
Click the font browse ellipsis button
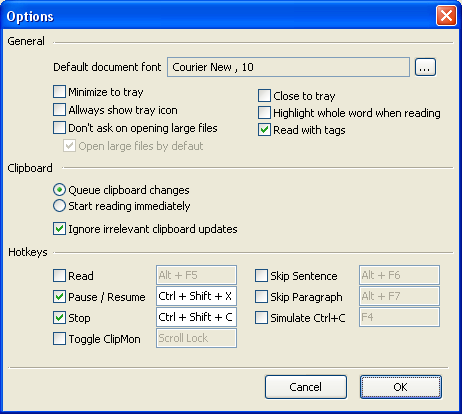(425, 67)
